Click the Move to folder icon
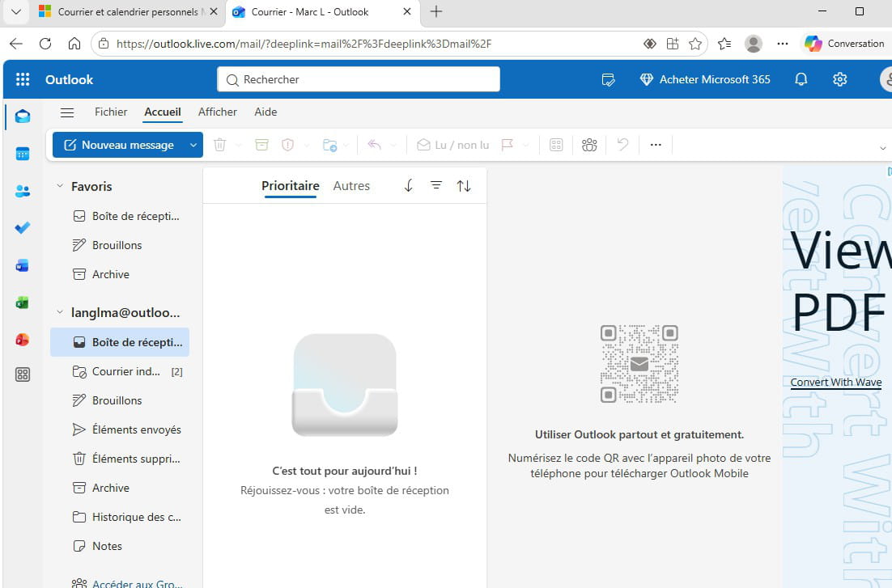892x588 pixels. point(329,145)
